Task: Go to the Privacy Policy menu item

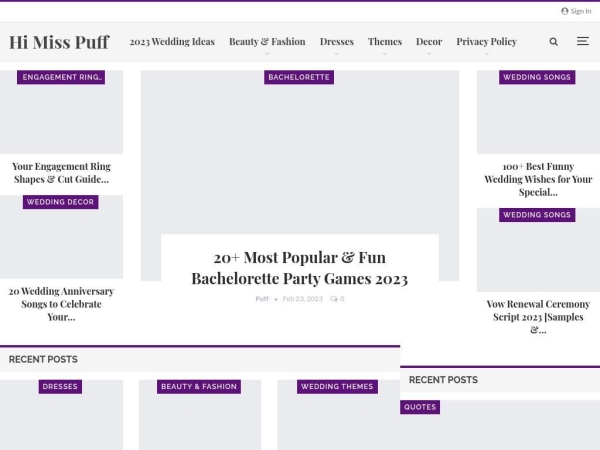Action: point(486,42)
